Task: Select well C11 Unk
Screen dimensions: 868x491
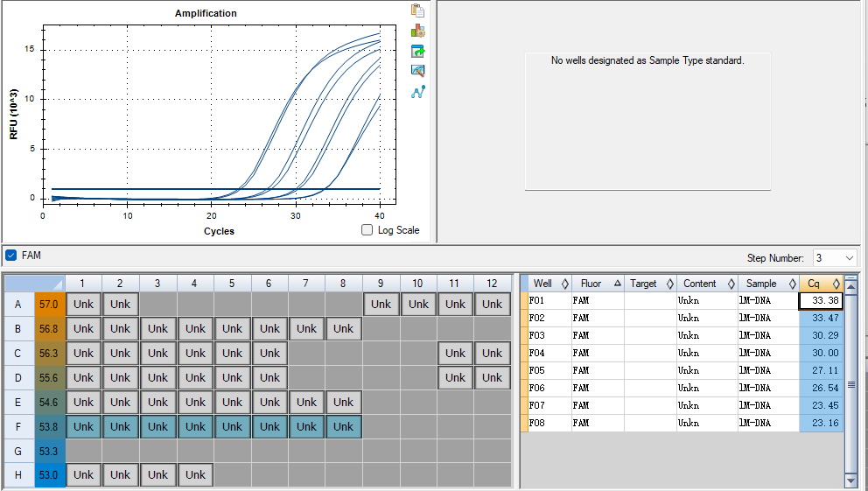Action: (455, 354)
